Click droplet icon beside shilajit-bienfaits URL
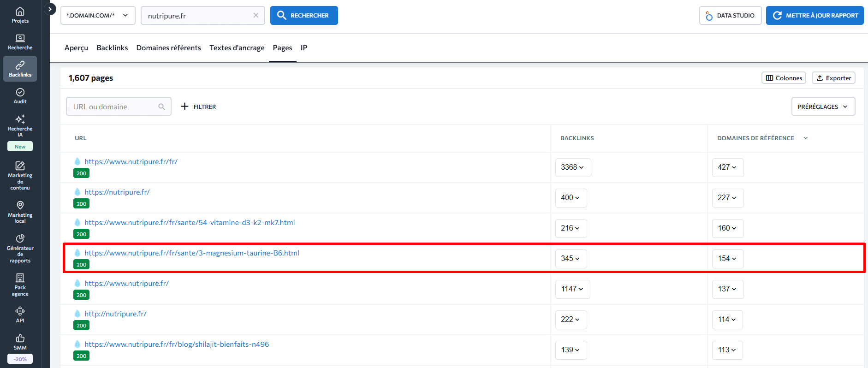 (77, 344)
